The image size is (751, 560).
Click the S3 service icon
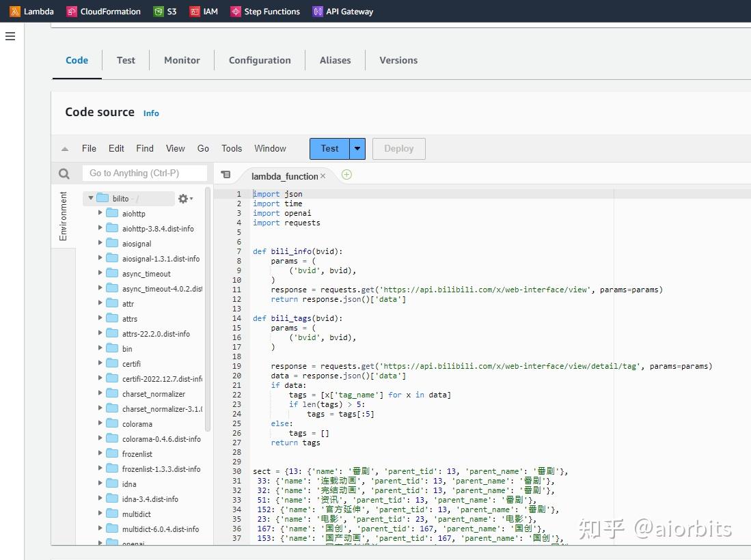(x=157, y=11)
